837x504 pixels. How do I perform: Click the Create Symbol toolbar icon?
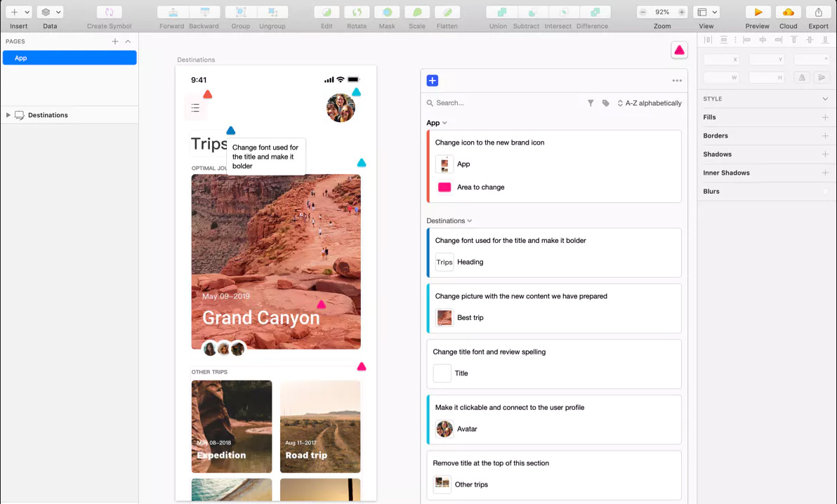click(x=109, y=12)
